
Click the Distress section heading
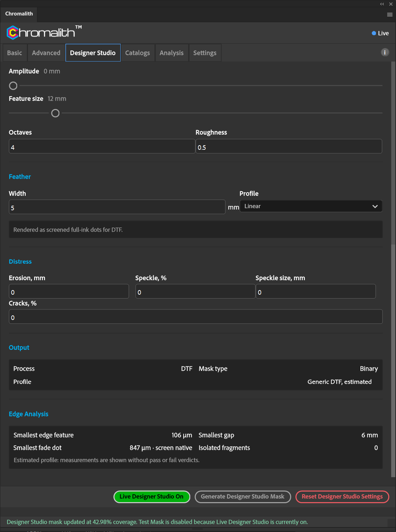(20, 261)
